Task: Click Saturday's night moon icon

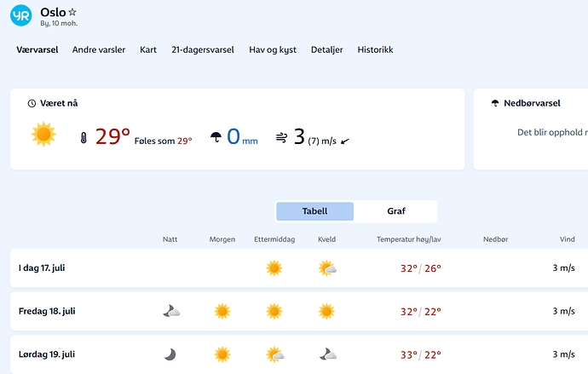Action: point(170,354)
